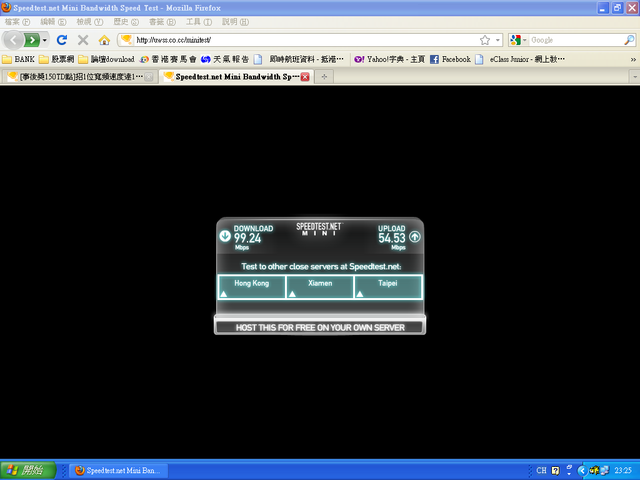Open the BANK bookmark folder
Viewport: 640px width, 480px height.
[18, 59]
